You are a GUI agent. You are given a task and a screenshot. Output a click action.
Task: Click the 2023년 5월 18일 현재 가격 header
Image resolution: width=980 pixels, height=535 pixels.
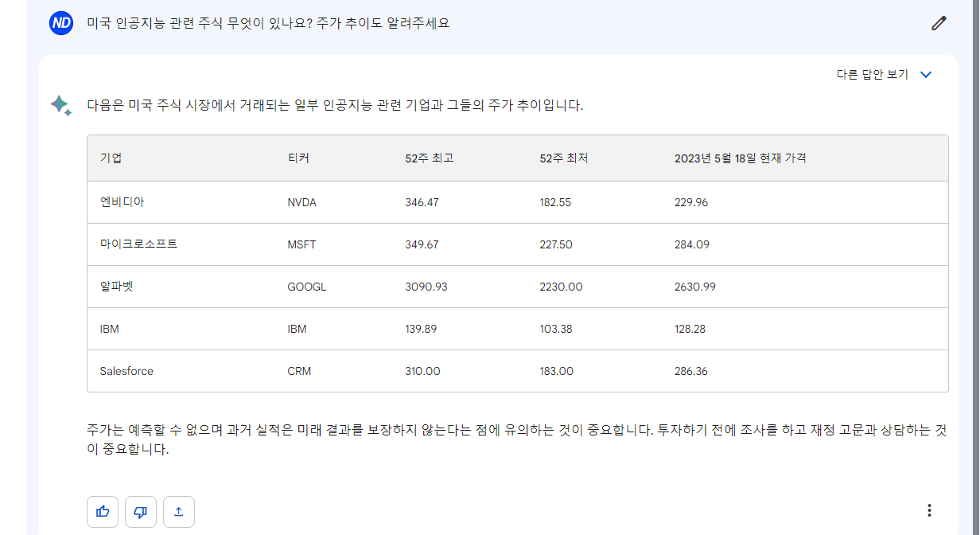click(x=741, y=158)
